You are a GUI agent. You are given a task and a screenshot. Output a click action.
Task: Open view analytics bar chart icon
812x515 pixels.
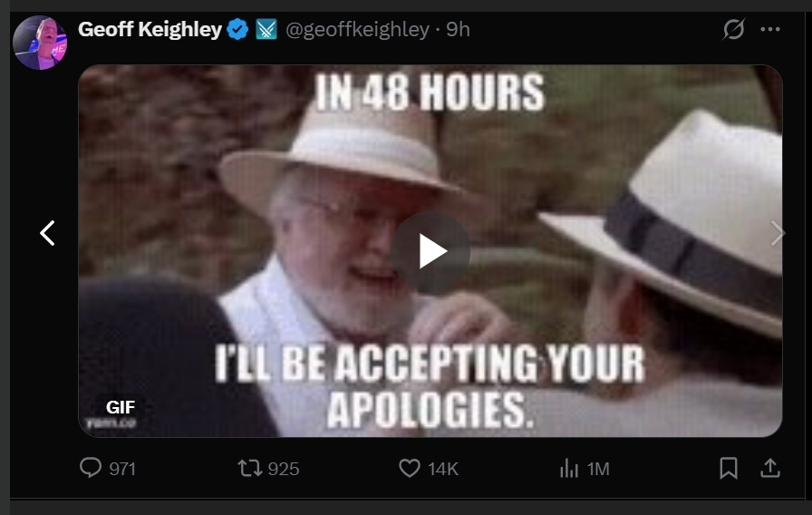click(x=569, y=469)
